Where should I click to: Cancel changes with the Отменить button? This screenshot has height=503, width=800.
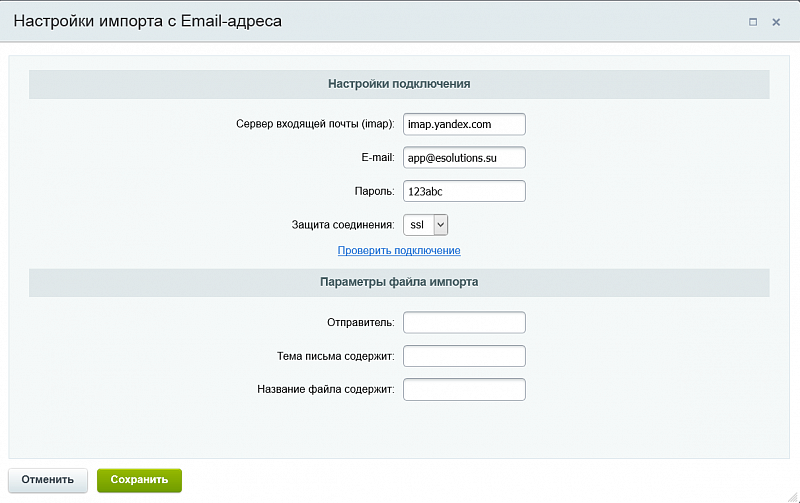[47, 480]
